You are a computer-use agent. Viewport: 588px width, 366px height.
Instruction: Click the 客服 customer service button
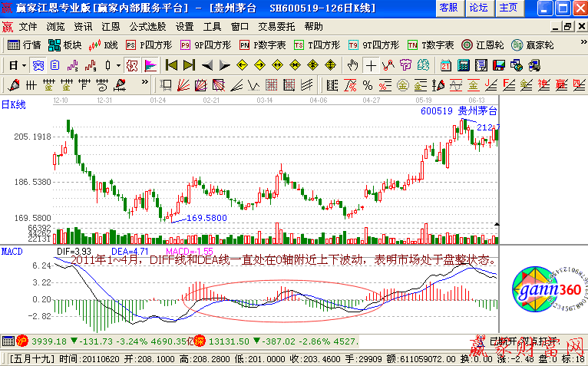(x=448, y=8)
